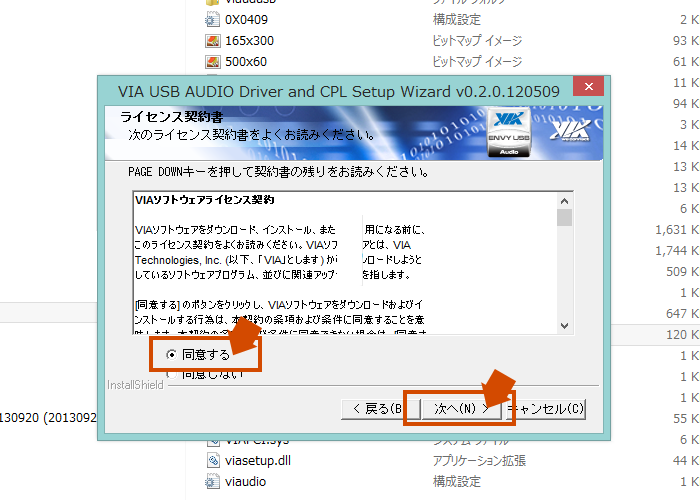Click the 11 K size value
The width and height of the screenshot is (700, 500).
[686, 83]
